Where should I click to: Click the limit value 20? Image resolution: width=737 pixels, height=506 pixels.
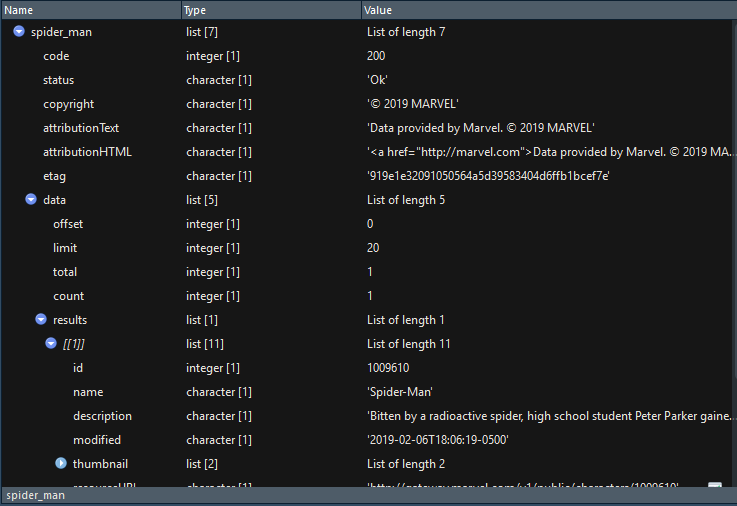tap(373, 248)
